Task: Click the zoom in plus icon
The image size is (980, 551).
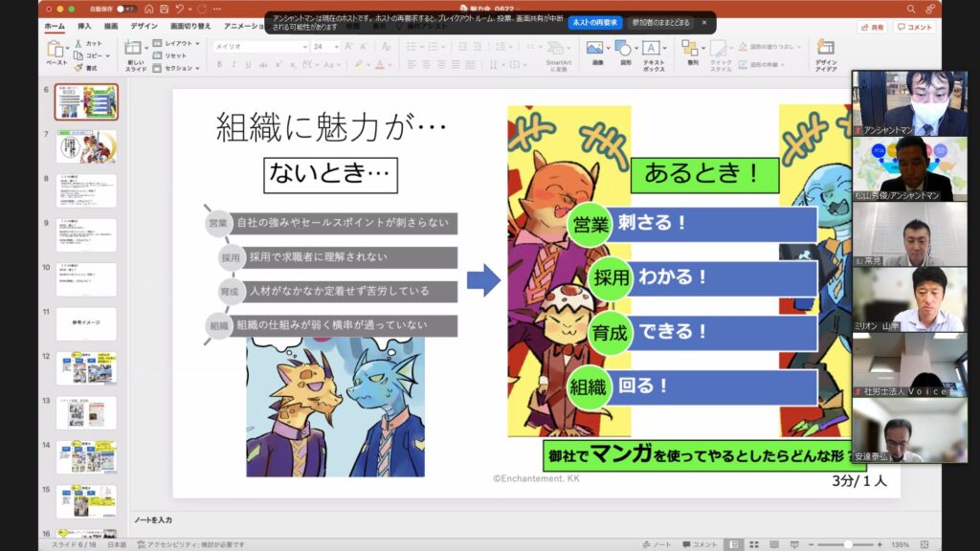Action: pos(880,544)
